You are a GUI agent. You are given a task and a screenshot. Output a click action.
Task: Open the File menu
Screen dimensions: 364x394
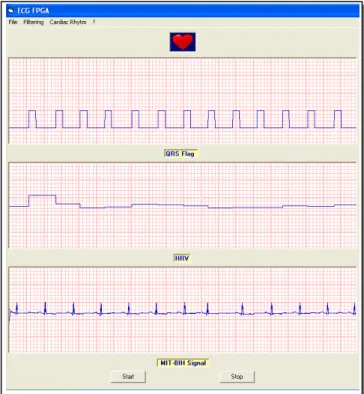(x=13, y=22)
